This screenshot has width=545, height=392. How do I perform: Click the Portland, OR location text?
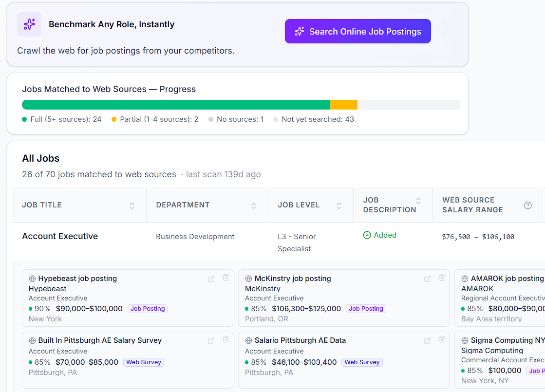[266, 319]
